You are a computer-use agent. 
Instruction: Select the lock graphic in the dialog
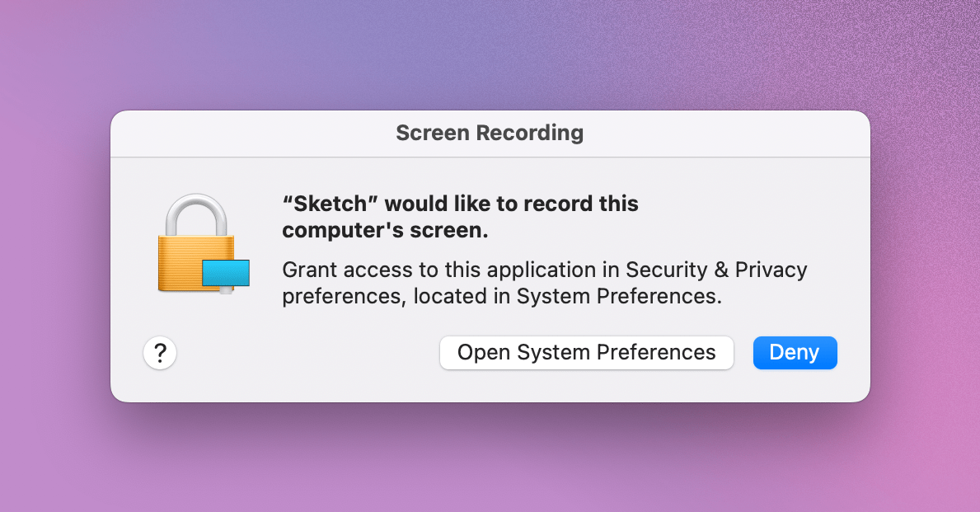tap(198, 243)
